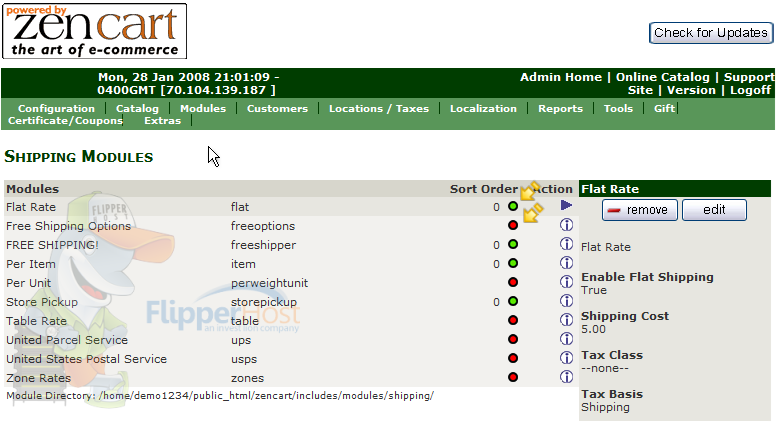
Task: Click info icon for United States Postal Service
Action: click(x=566, y=358)
